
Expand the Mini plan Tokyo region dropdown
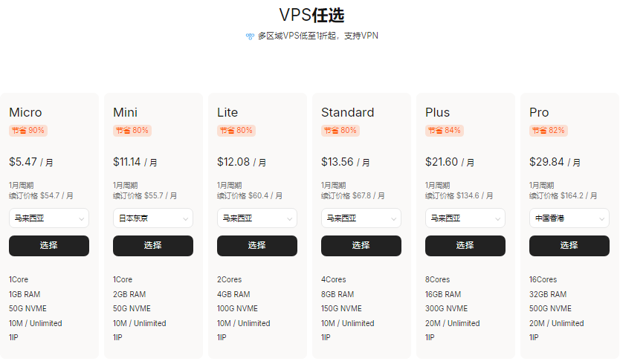(x=153, y=218)
